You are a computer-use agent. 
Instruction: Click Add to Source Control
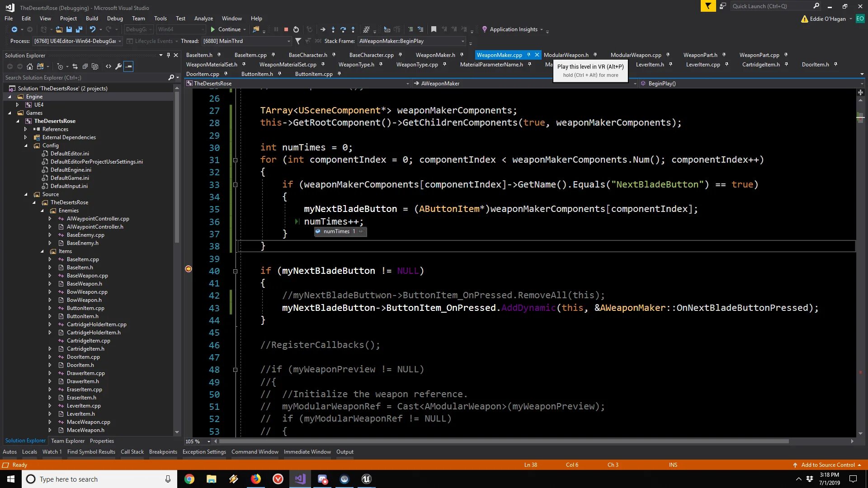click(x=828, y=465)
